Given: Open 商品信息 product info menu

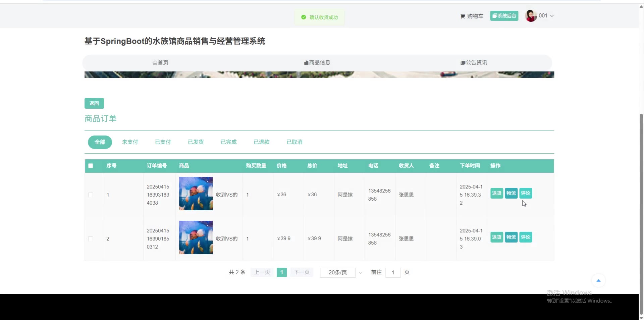Looking at the screenshot, I should click(x=317, y=63).
